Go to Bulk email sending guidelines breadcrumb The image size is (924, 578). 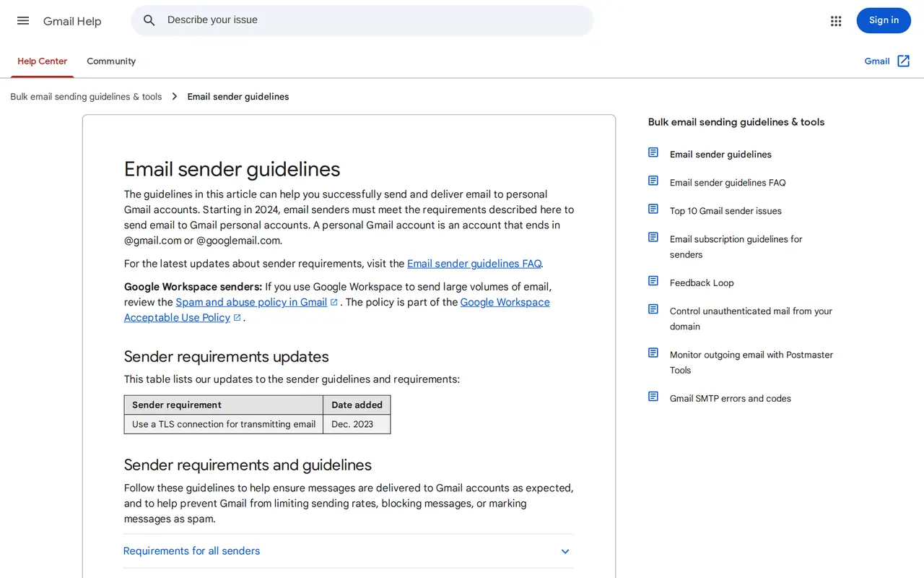click(86, 97)
